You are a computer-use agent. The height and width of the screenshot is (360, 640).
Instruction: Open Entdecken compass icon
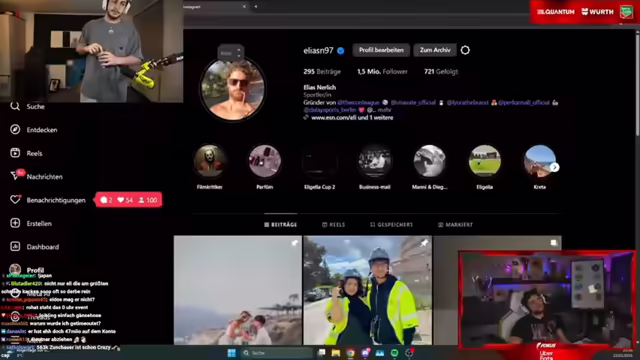[15, 129]
